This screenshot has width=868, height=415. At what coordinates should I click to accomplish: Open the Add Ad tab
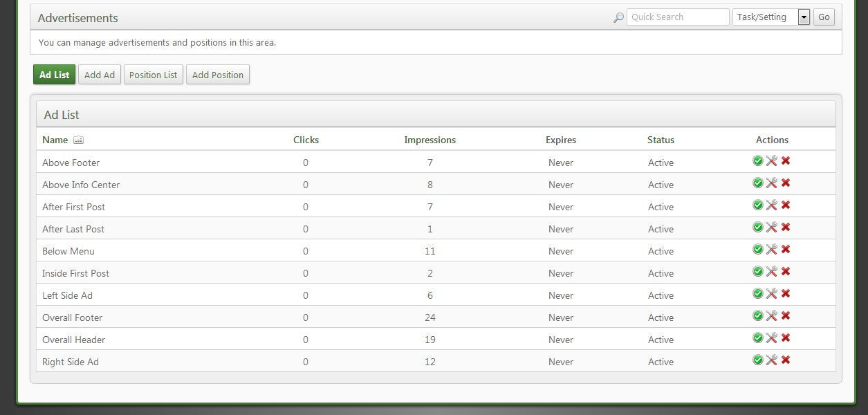click(100, 75)
